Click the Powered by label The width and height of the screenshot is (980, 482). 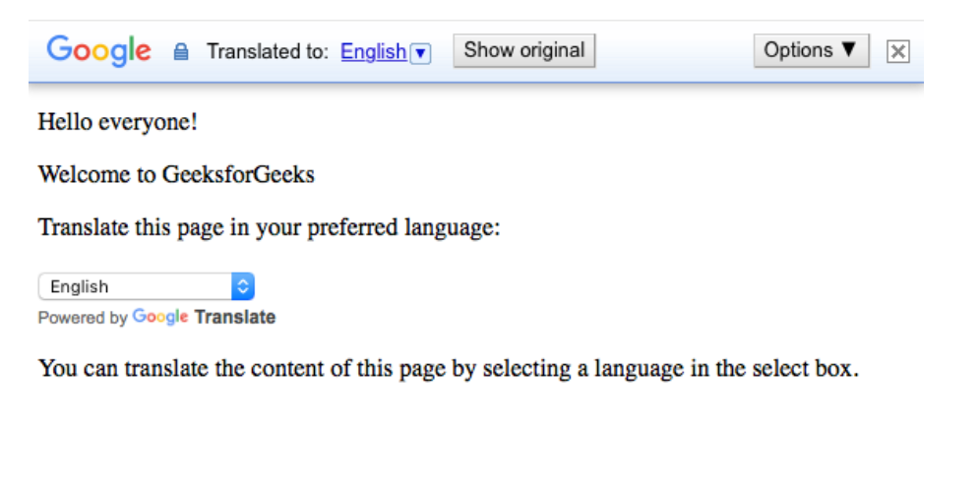(x=83, y=318)
